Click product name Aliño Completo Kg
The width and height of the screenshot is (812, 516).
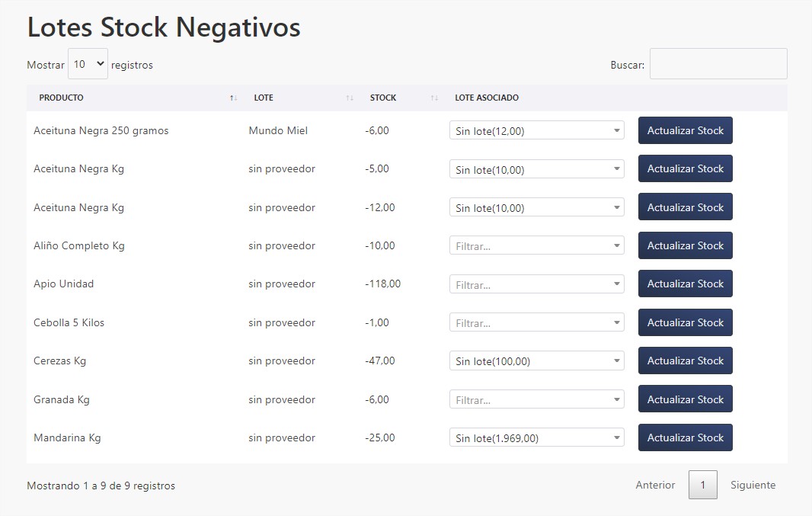coord(79,245)
